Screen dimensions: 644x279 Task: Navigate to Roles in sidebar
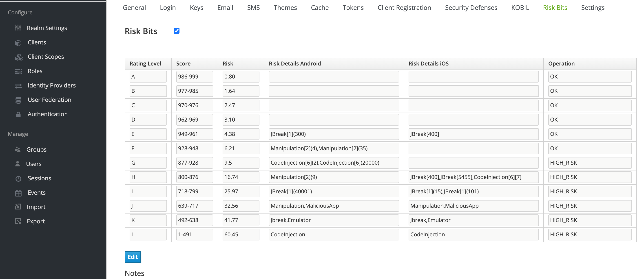click(x=35, y=71)
